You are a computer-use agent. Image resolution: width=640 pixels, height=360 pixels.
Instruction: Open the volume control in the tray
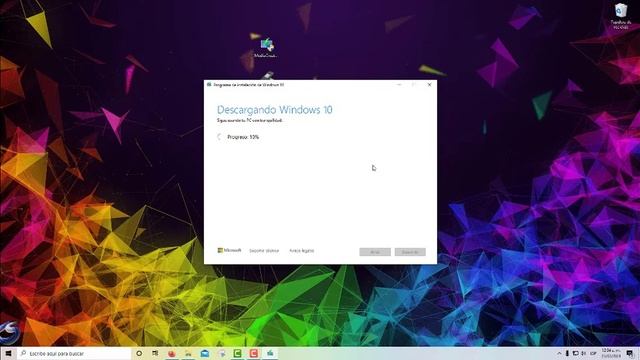click(x=583, y=353)
